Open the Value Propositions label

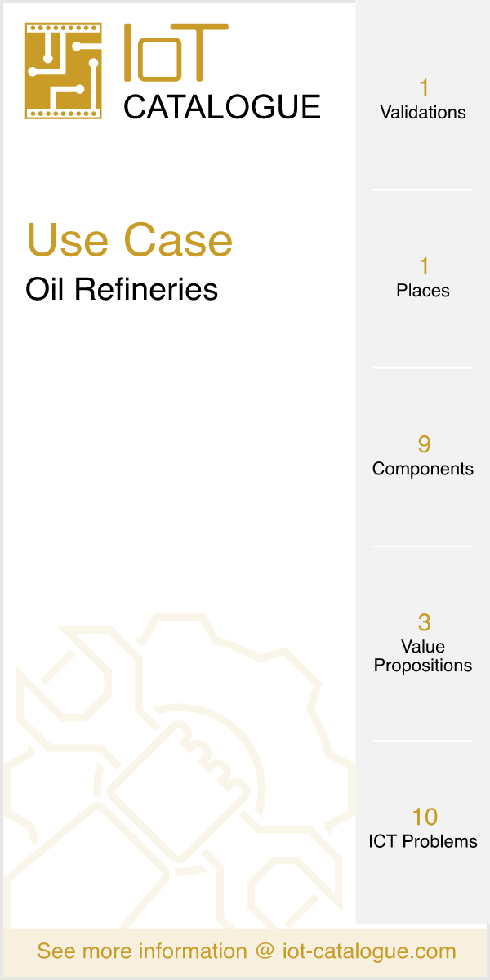point(423,656)
